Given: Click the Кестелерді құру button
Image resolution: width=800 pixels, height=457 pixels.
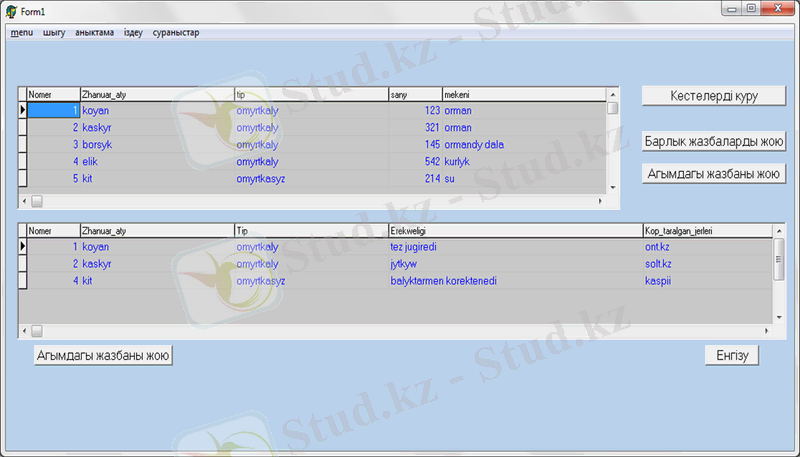Looking at the screenshot, I should [x=714, y=96].
